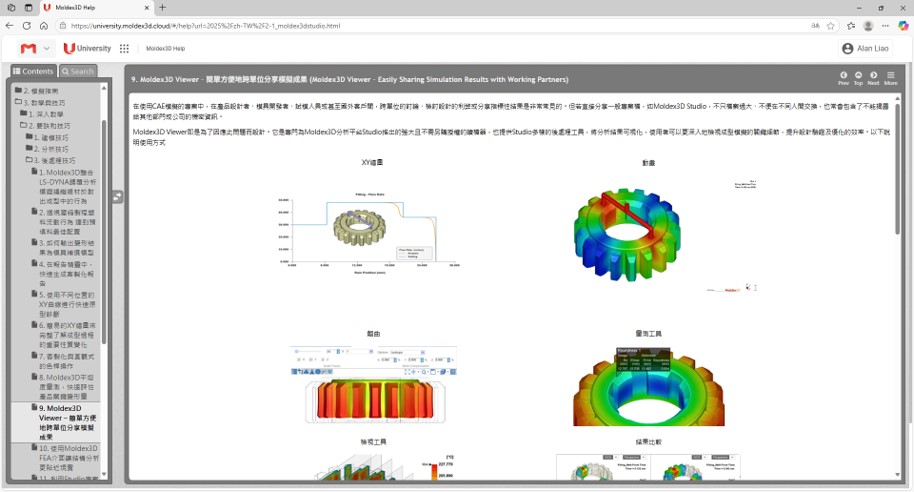Click the sidebar tree vertical scrollbar

pos(104,233)
